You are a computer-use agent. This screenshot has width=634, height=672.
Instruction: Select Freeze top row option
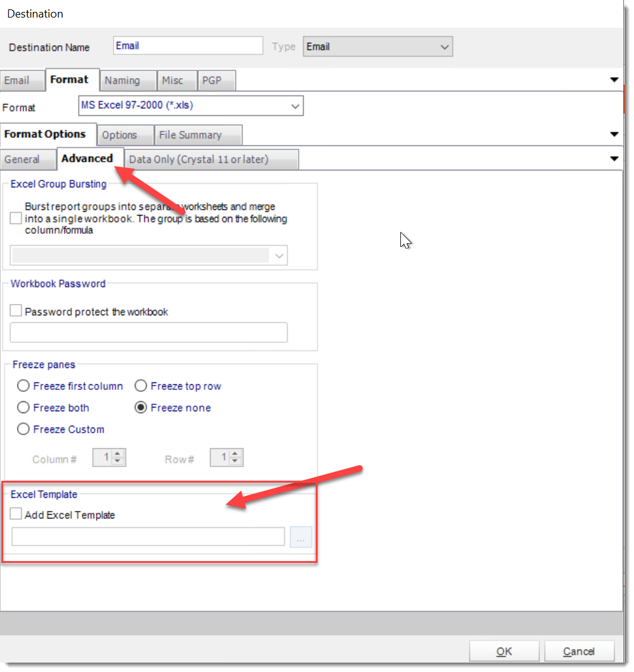point(141,386)
